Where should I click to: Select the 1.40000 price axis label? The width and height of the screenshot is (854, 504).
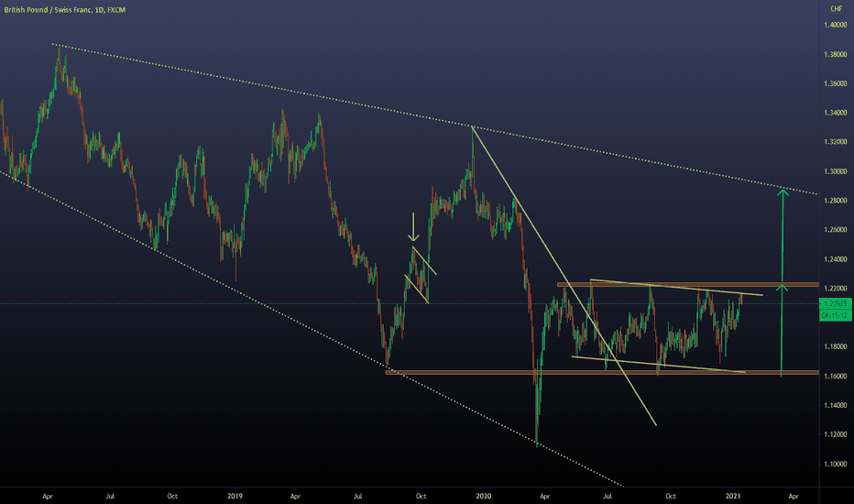836,25
